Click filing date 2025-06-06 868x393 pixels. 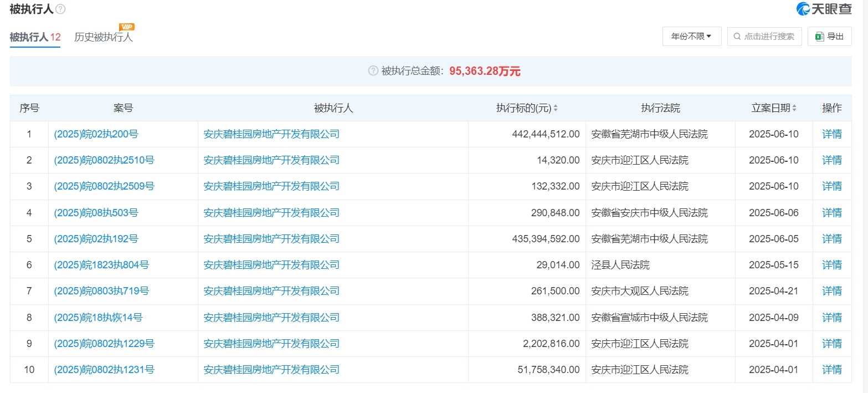774,213
